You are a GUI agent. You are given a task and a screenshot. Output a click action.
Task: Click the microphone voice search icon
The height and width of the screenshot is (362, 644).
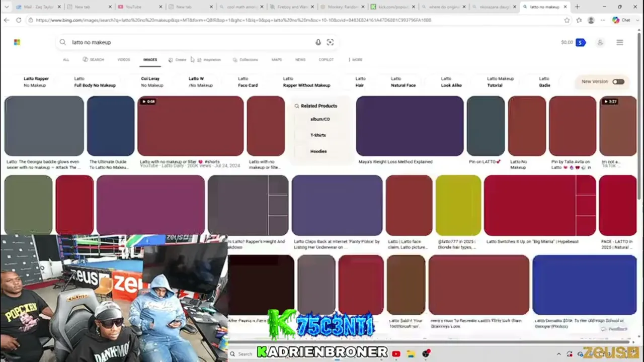(318, 42)
